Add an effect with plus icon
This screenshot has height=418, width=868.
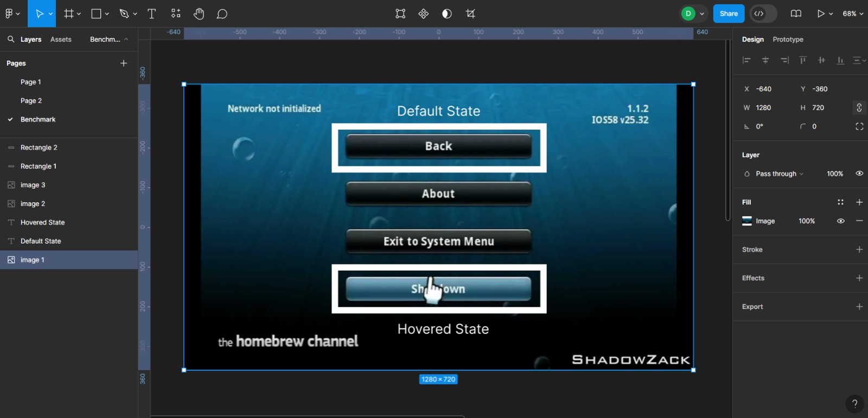[x=859, y=278]
